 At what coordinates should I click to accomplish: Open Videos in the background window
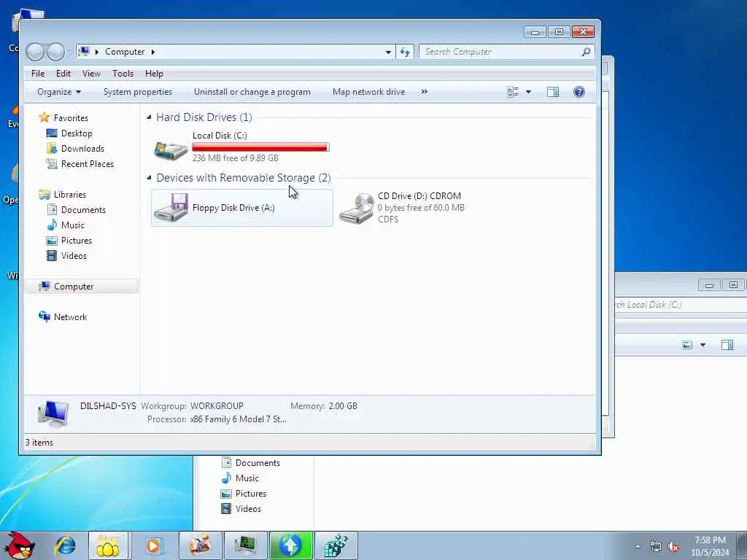coord(248,508)
